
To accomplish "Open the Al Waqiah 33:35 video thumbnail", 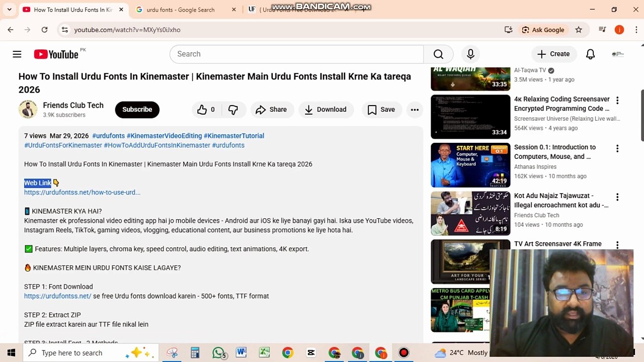I will 470,78.
